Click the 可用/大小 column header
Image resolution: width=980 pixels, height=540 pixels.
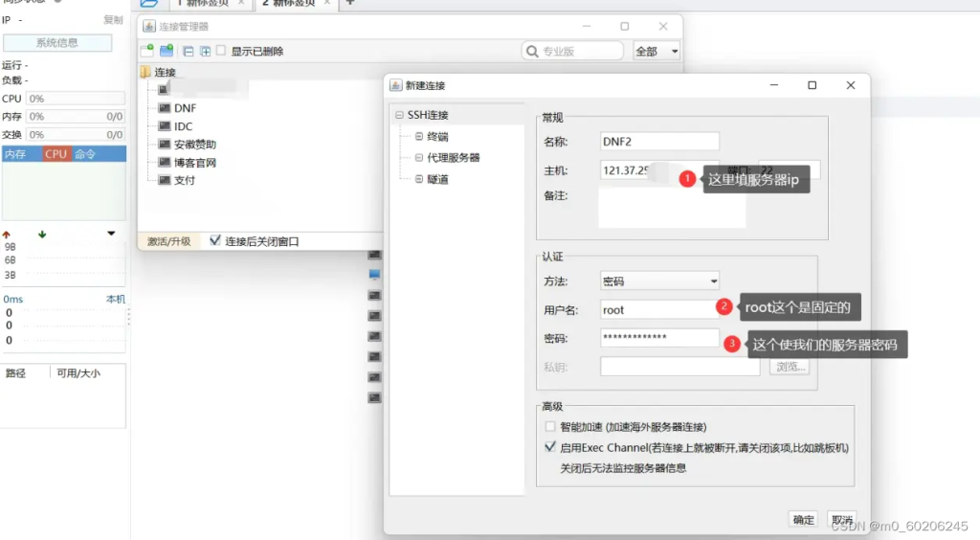click(x=78, y=373)
